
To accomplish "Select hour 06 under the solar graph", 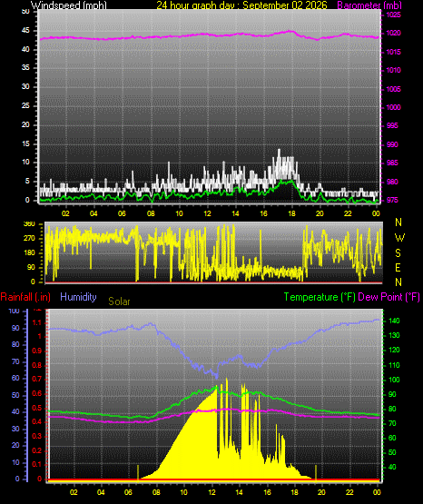I will coord(128,492).
